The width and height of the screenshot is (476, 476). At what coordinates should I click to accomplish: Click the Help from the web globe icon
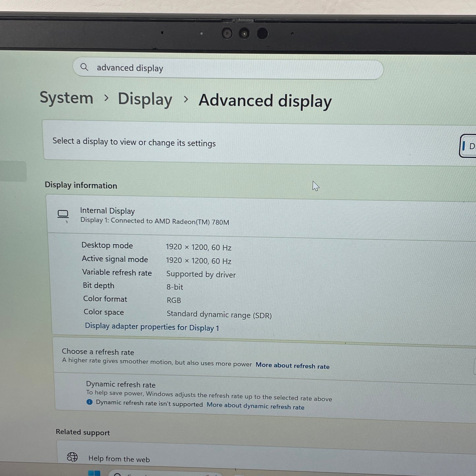(72, 457)
